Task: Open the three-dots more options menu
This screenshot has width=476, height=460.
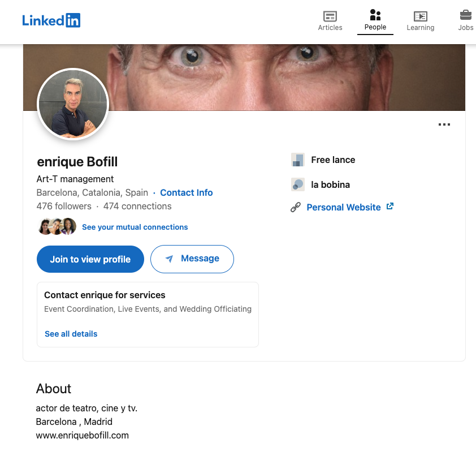Action: pos(444,124)
